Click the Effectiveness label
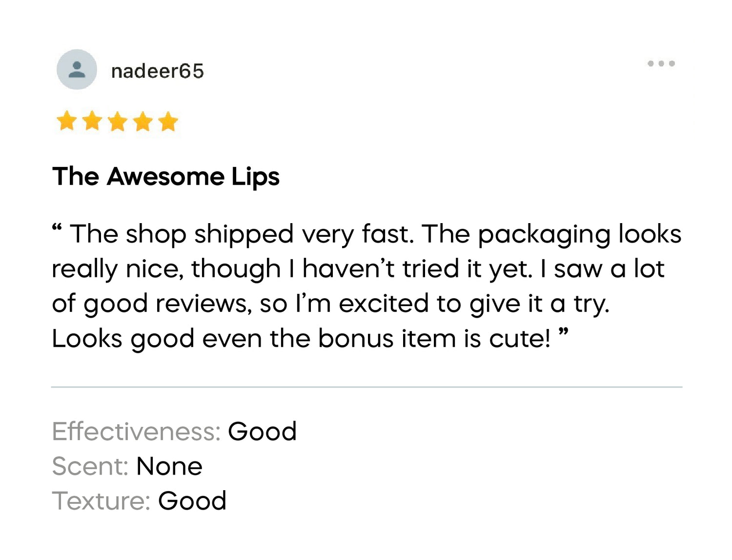This screenshot has height=560, width=732. [136, 432]
